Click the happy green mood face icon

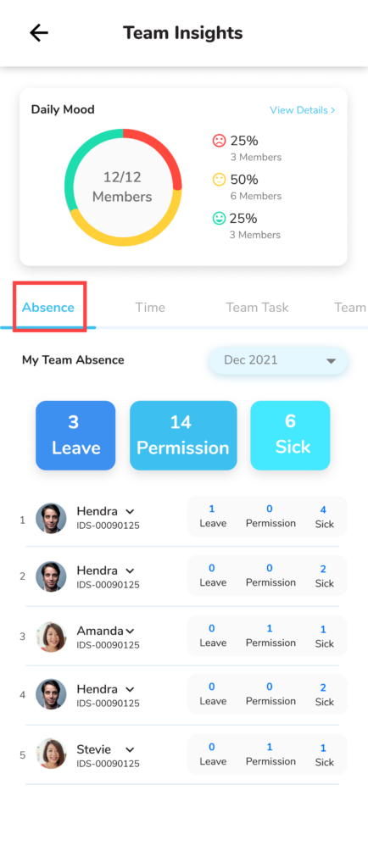[x=219, y=218]
